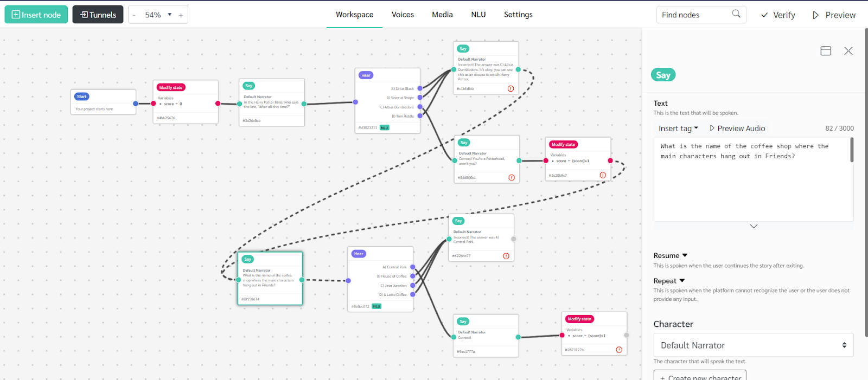The width and height of the screenshot is (868, 380).
Task: Click Verify to check the project
Action: tap(778, 15)
